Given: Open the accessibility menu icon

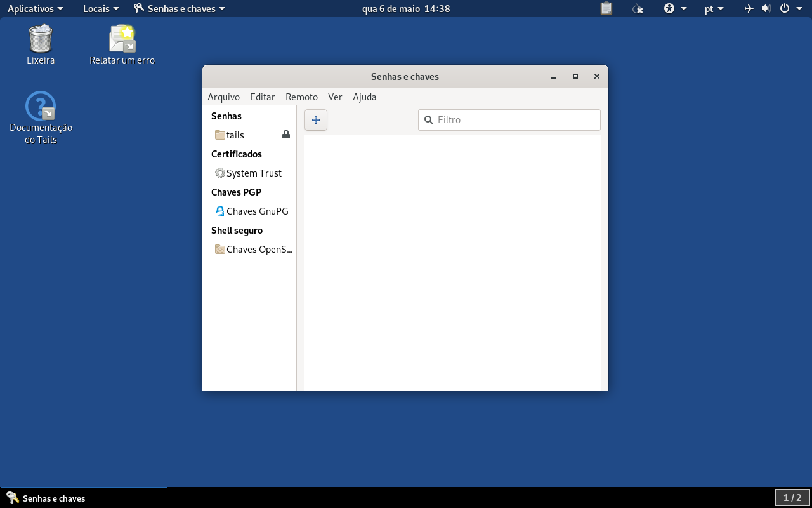Looking at the screenshot, I should click(x=676, y=9).
